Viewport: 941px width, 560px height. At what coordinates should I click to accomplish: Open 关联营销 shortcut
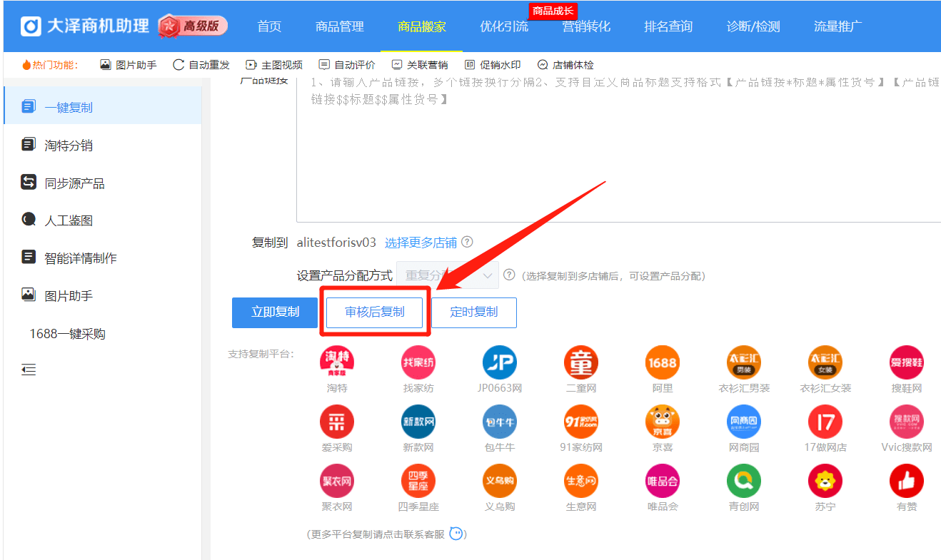click(420, 65)
